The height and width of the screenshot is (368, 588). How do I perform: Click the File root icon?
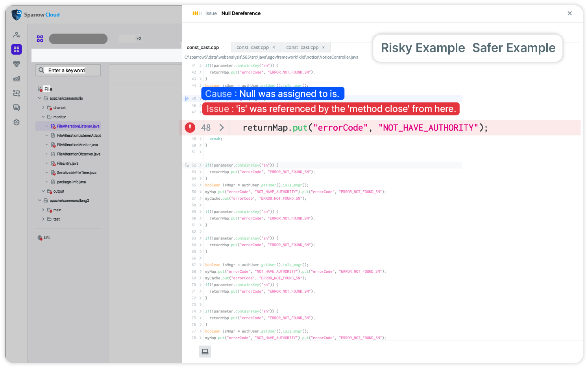pyautogui.click(x=40, y=89)
